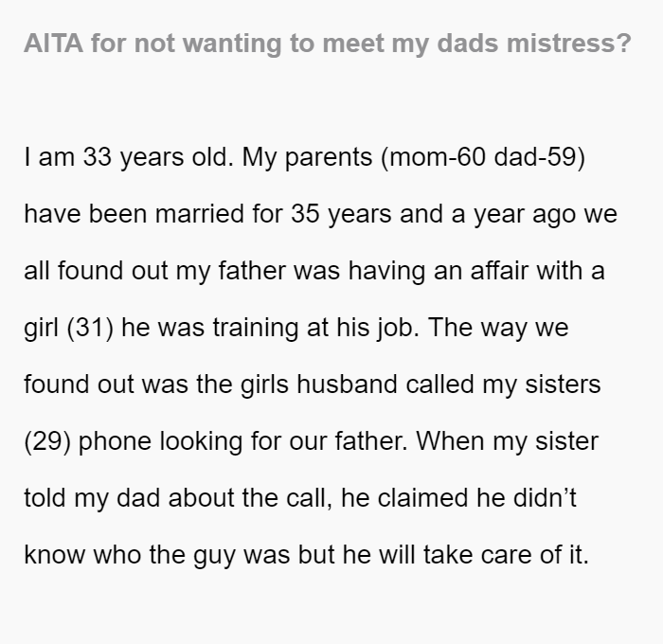Click the words "When my sister"
Image resolution: width=663 pixels, height=644 pixels.
(508, 441)
